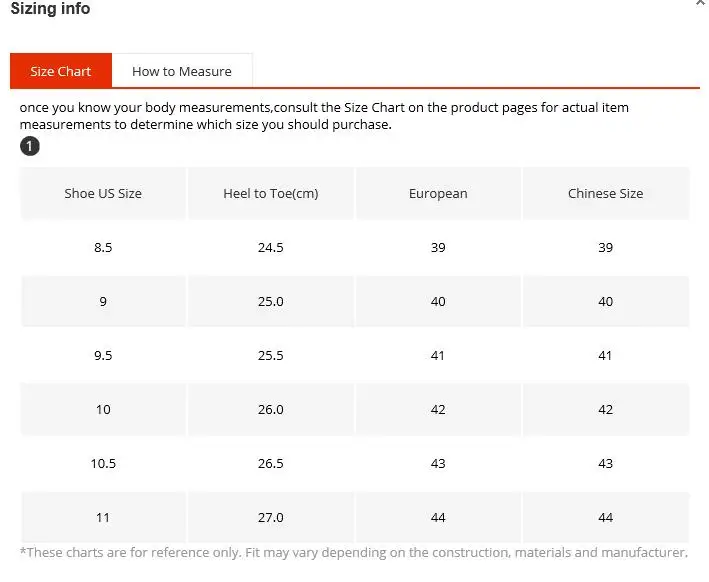This screenshot has height=582, width=709.
Task: Click European size 44 cell
Action: pos(438,517)
